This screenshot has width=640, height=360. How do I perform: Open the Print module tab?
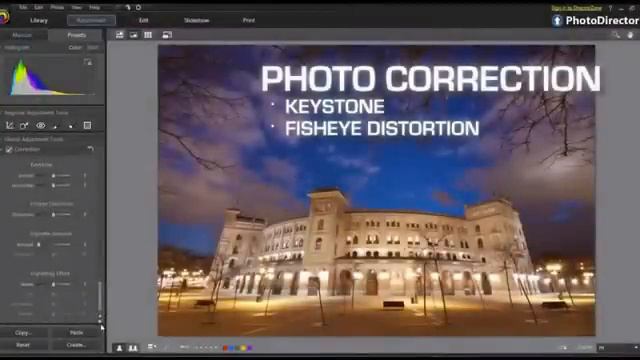pyautogui.click(x=249, y=20)
